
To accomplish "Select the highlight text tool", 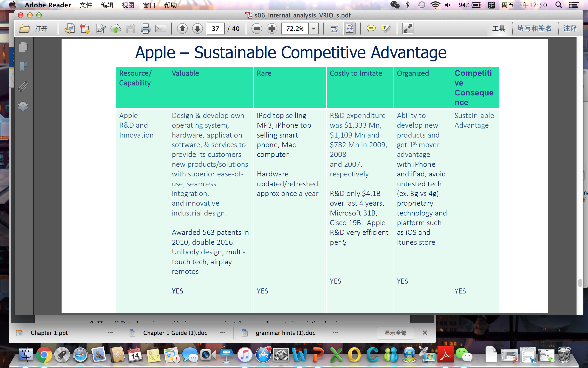I will pyautogui.click(x=386, y=29).
